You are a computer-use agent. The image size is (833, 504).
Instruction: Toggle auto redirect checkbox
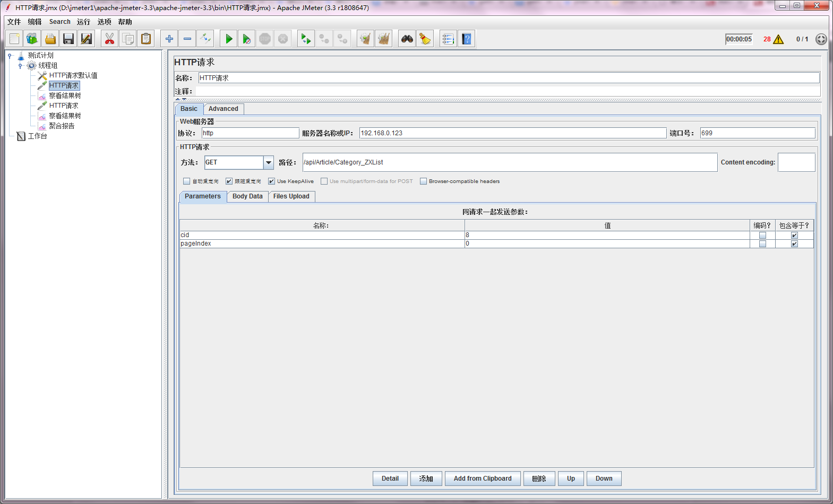[186, 181]
